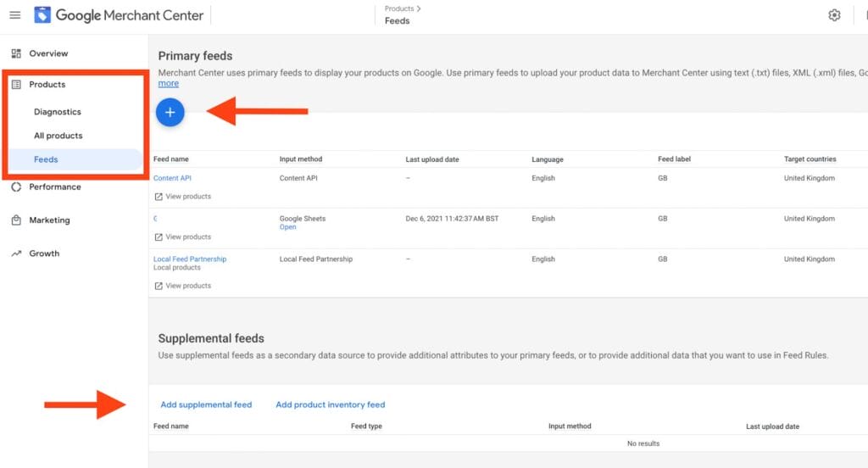The height and width of the screenshot is (468, 868).
Task: Open the Overview page
Action: coord(48,53)
